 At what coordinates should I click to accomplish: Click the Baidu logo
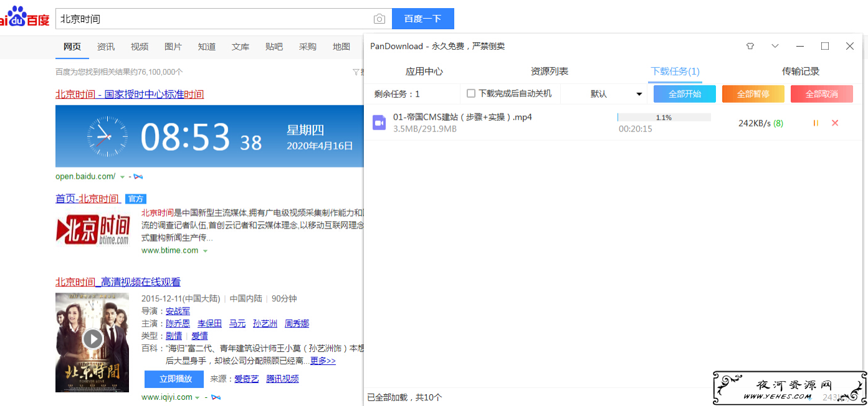[x=24, y=17]
